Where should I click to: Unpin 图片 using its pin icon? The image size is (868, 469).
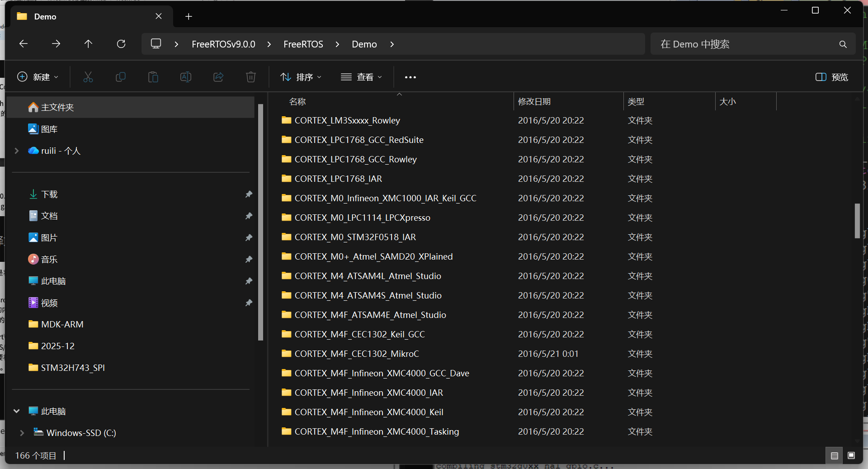(x=249, y=238)
